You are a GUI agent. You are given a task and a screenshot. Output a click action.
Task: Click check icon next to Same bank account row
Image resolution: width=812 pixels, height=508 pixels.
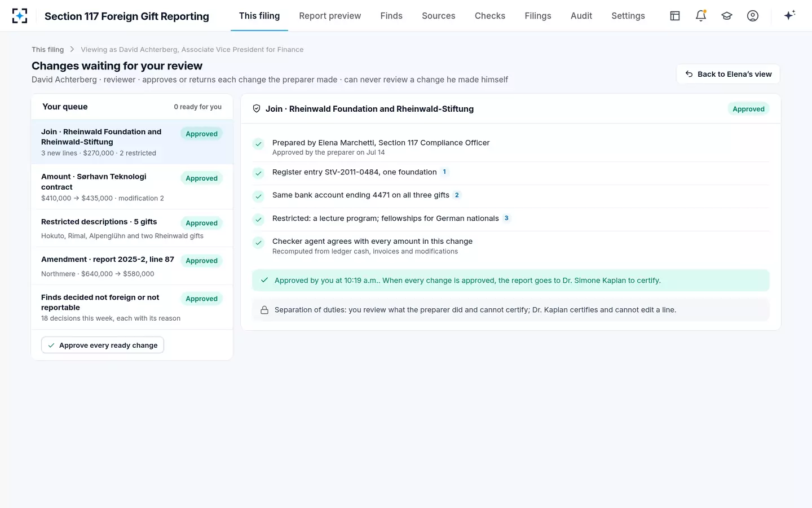(x=258, y=196)
